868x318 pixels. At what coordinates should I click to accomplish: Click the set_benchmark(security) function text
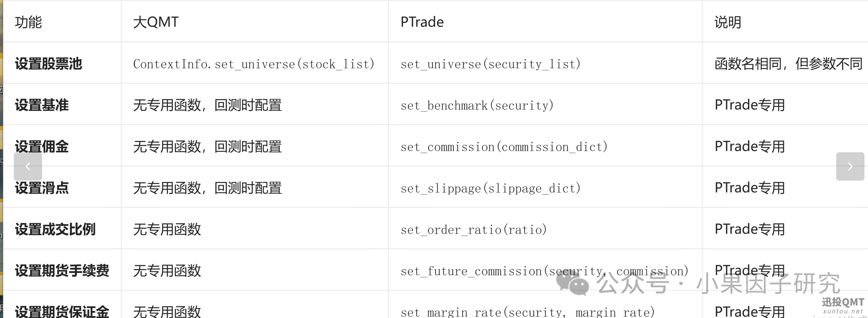coord(477,106)
